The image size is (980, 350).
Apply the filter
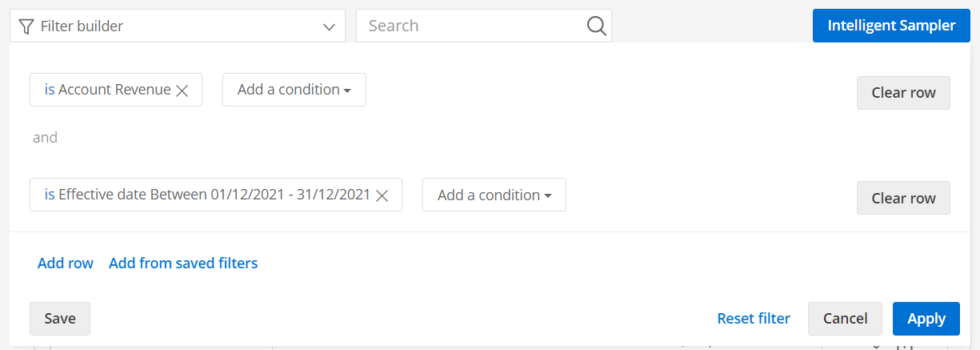pyautogui.click(x=926, y=319)
